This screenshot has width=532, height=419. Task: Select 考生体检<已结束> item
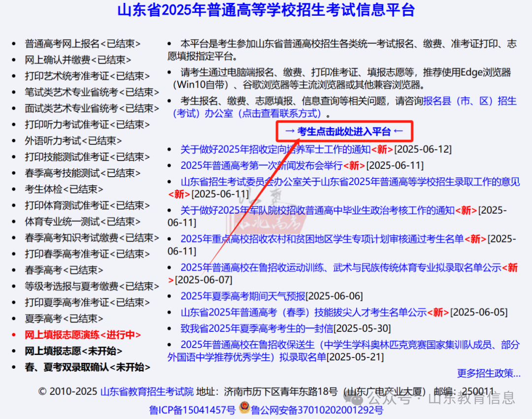coord(64,189)
